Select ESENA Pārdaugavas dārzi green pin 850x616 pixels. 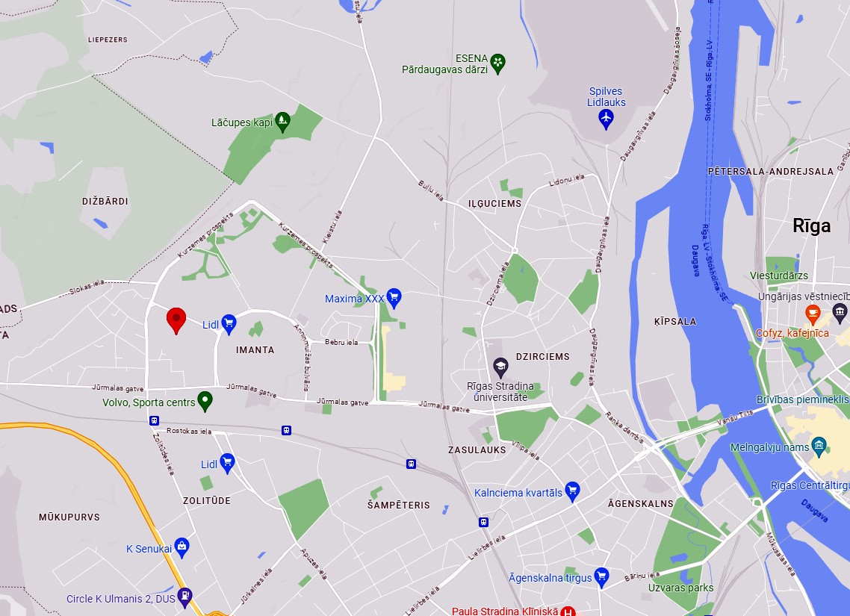tap(497, 63)
